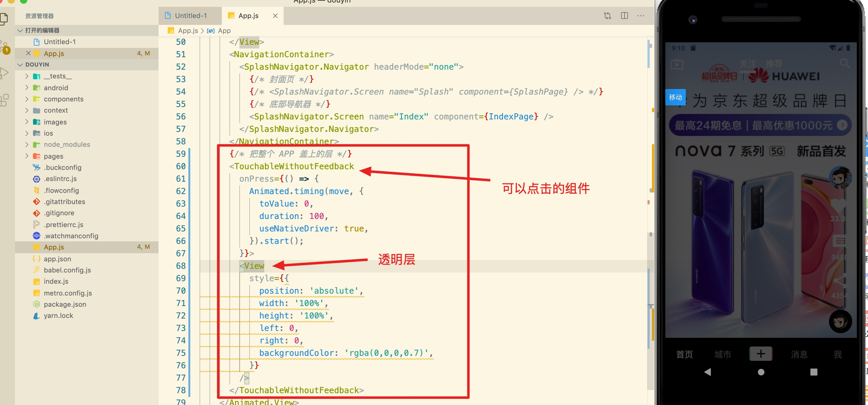Open the index.js file
Image resolution: width=868 pixels, height=405 pixels.
(x=87, y=281)
